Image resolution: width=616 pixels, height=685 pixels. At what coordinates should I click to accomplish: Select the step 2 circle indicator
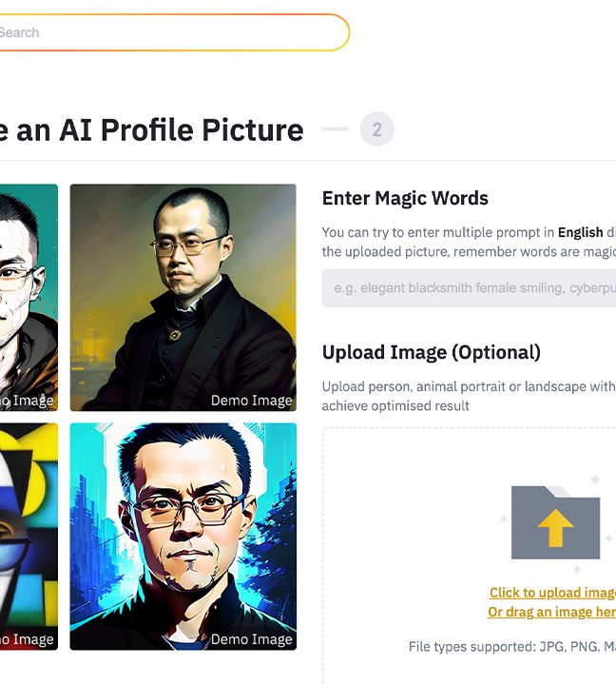[376, 129]
